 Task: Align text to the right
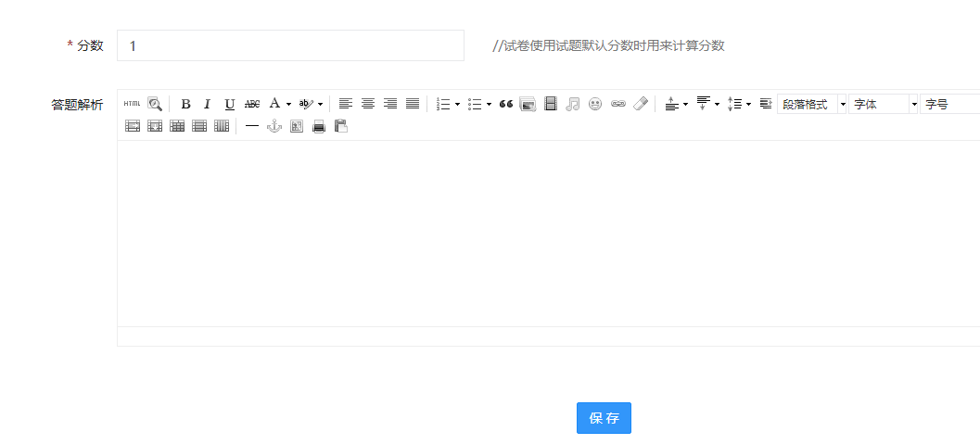click(390, 104)
